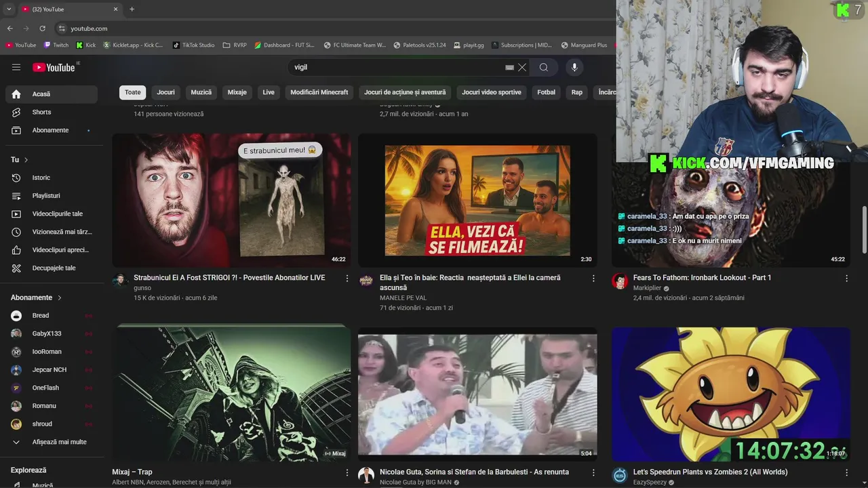Select the Toate filter chip
The height and width of the screenshot is (488, 868).
click(x=133, y=92)
